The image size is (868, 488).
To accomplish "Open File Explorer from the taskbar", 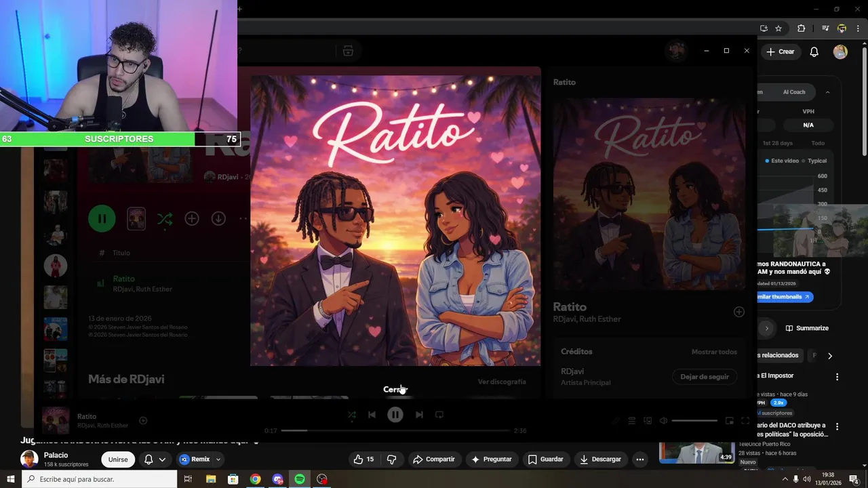I will [211, 479].
